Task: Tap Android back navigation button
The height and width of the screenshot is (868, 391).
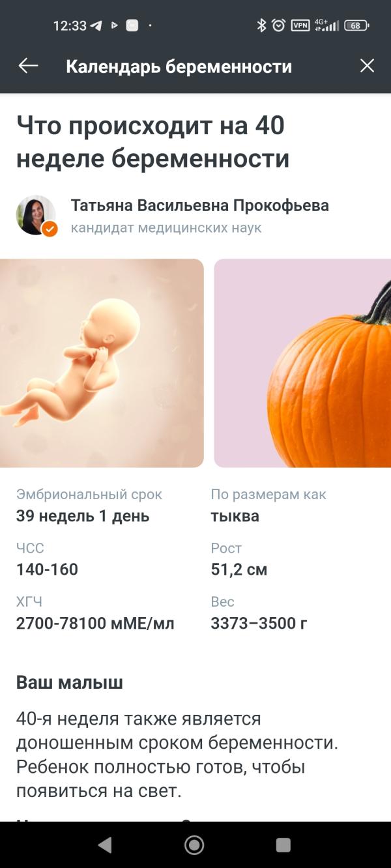Action: (x=104, y=845)
